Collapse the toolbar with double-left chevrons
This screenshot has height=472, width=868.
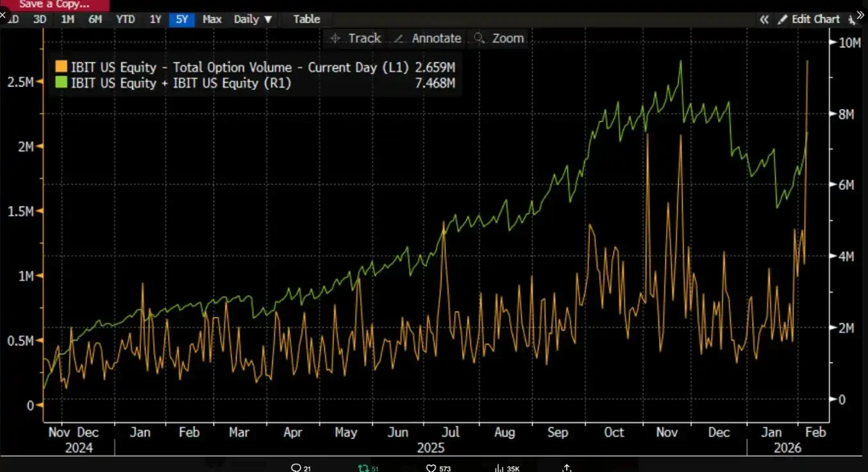[x=764, y=19]
